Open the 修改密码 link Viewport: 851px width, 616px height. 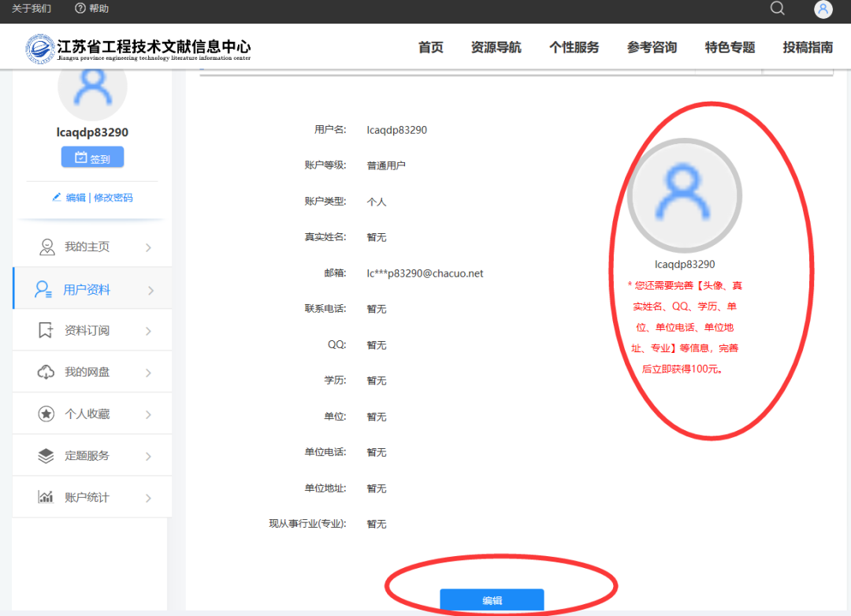113,197
